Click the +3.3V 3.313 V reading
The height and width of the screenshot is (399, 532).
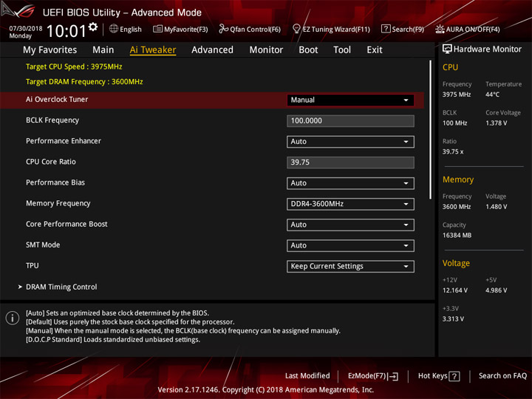(x=453, y=319)
